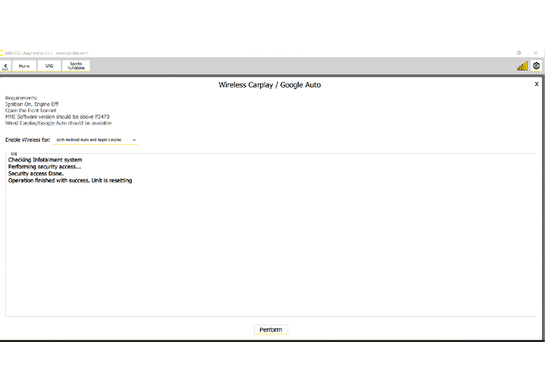Click the 'Wireless Carplay / Google Auto' title
545x392 pixels.
269,85
